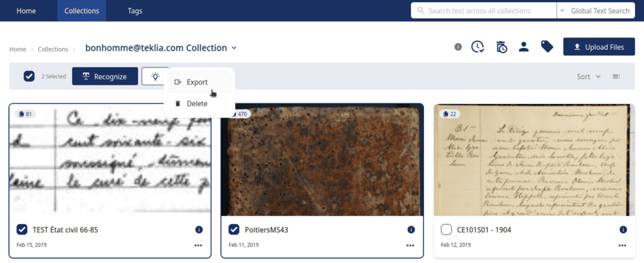Open the user management person icon
This screenshot has height=263, width=644.
[x=523, y=47]
